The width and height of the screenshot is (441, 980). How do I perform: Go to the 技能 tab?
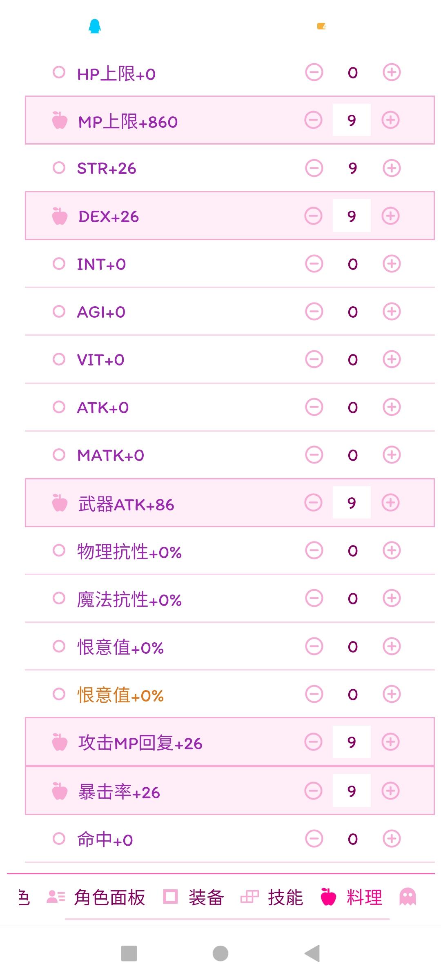[285, 898]
